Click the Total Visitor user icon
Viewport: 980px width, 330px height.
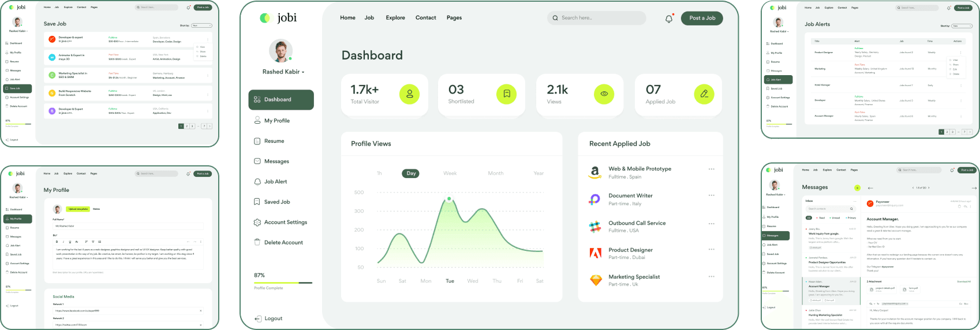[x=410, y=94]
